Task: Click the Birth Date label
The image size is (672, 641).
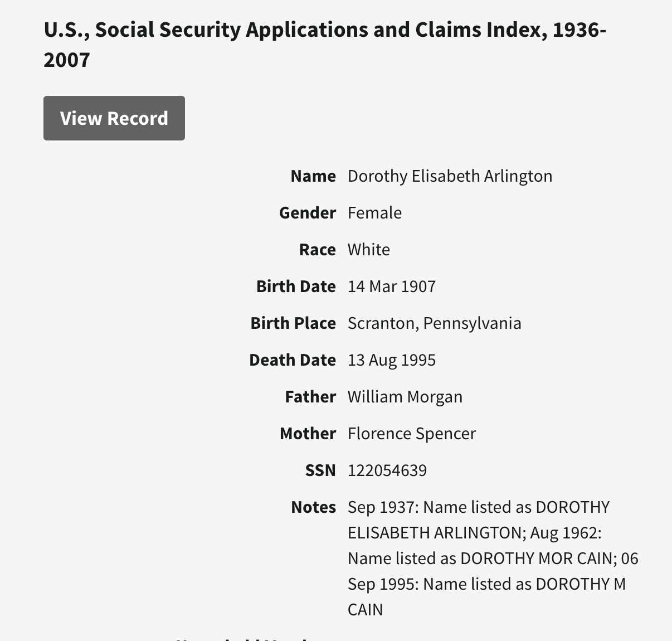Action: click(x=296, y=286)
